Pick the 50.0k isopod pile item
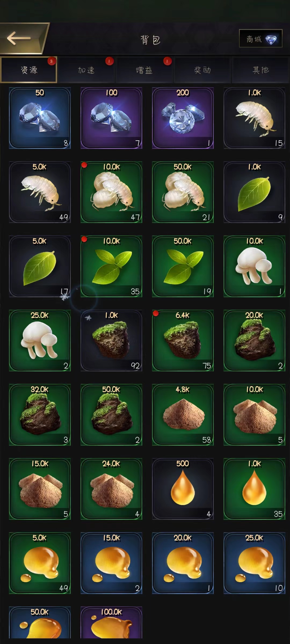The image size is (290, 644). tap(183, 192)
